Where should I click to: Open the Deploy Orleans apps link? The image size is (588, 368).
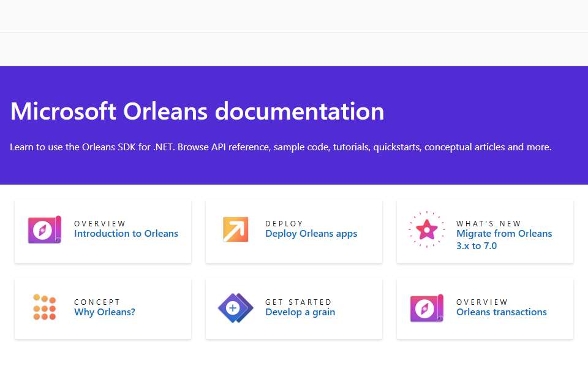click(311, 234)
